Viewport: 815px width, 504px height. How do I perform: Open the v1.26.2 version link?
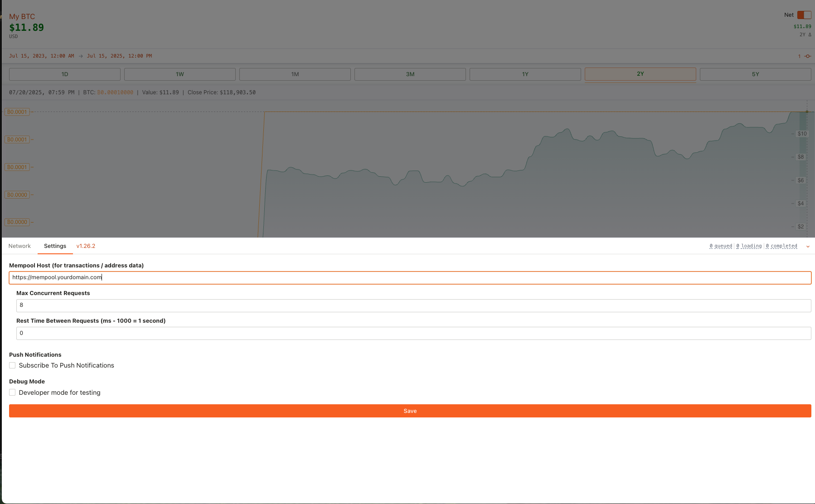coord(86,246)
